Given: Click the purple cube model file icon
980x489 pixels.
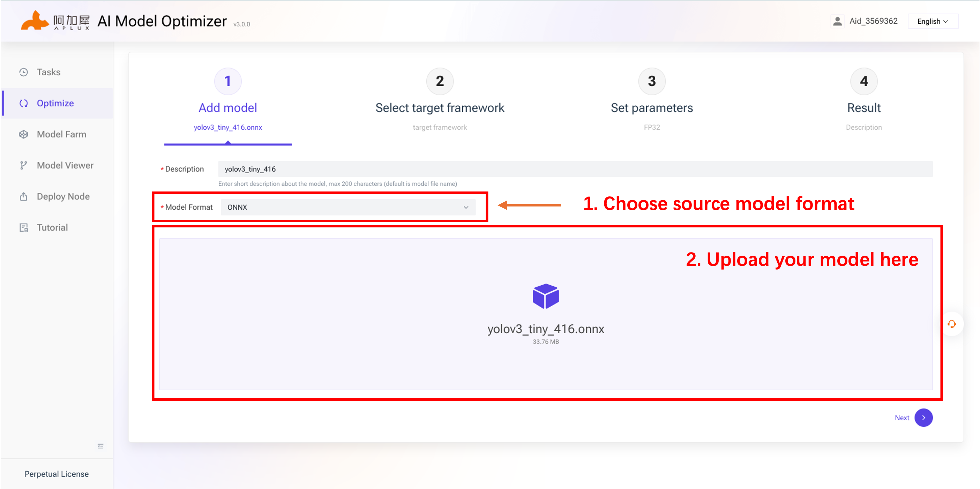Looking at the screenshot, I should pyautogui.click(x=546, y=296).
